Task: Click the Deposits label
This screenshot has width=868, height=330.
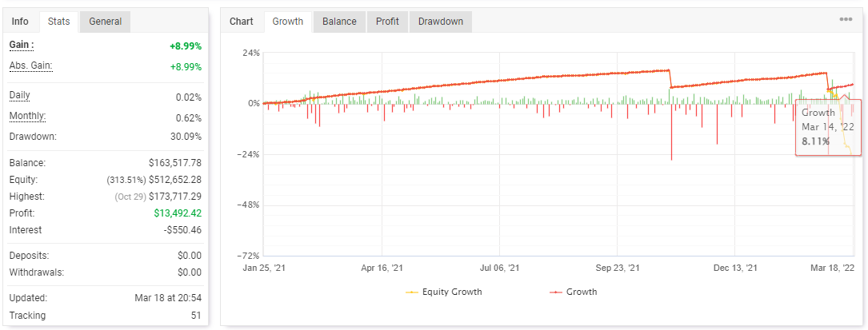Action: click(x=30, y=256)
